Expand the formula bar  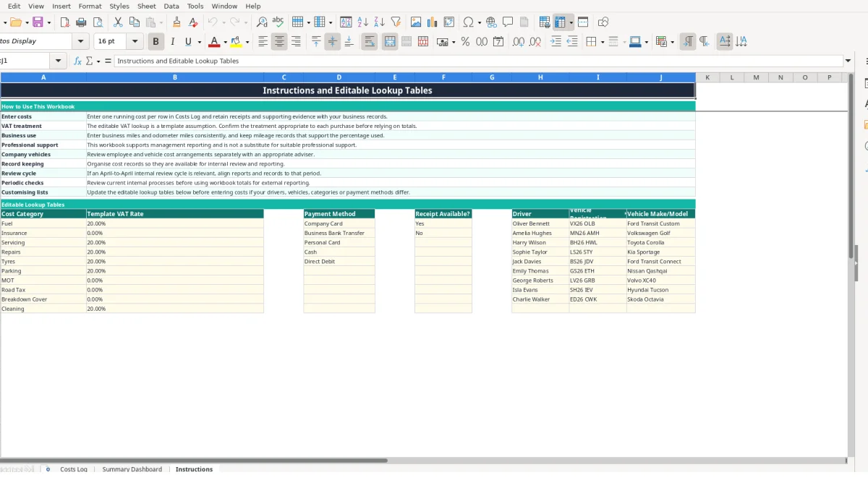point(848,61)
